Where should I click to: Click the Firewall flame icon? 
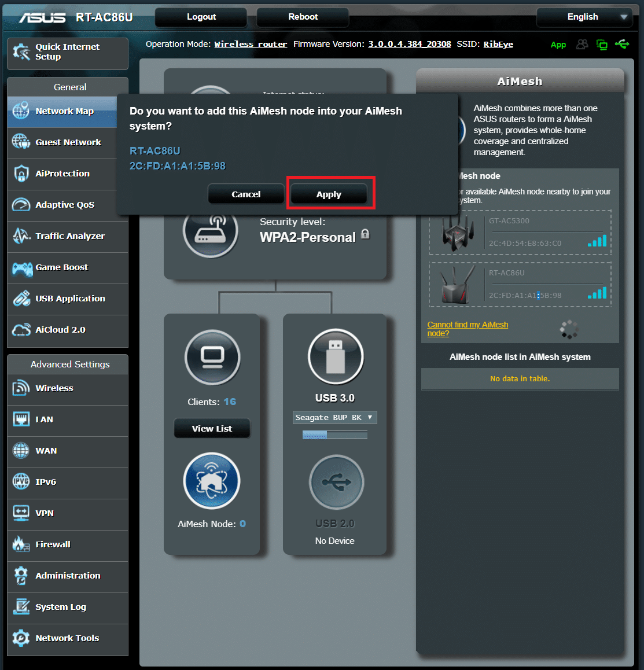click(21, 544)
